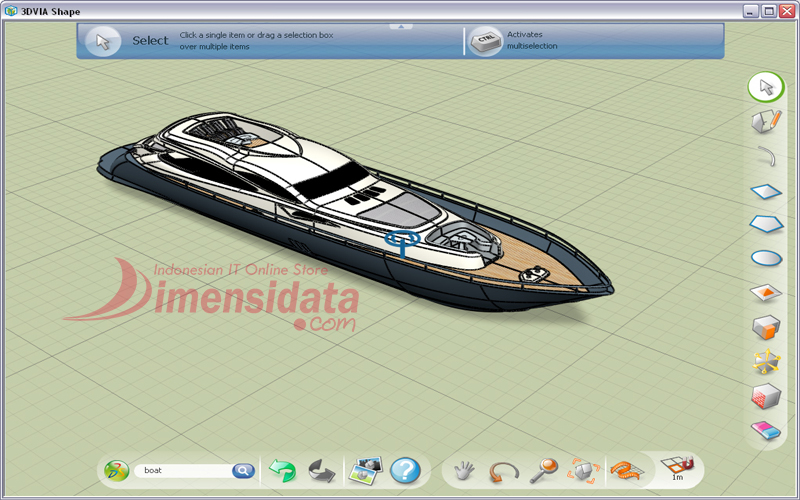The image size is (800, 500).
Task: Click the CTRL key multiselection hint
Action: click(485, 42)
